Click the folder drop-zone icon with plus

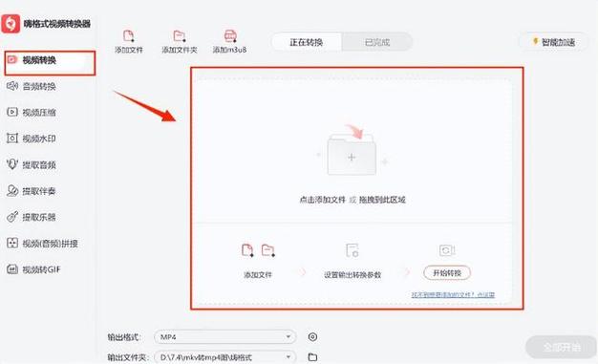pyautogui.click(x=352, y=154)
